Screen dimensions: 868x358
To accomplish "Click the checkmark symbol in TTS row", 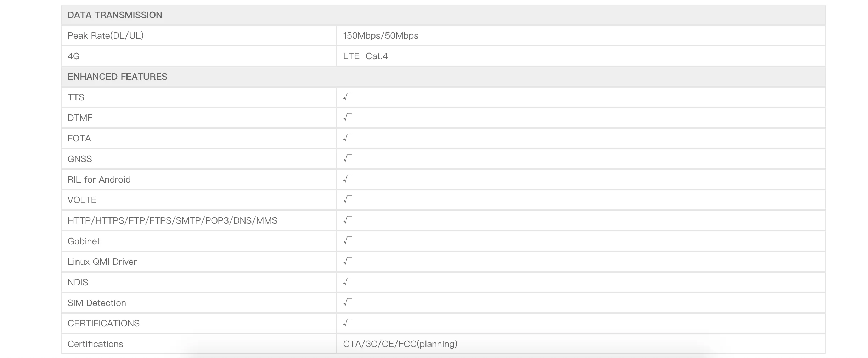I will pos(348,97).
